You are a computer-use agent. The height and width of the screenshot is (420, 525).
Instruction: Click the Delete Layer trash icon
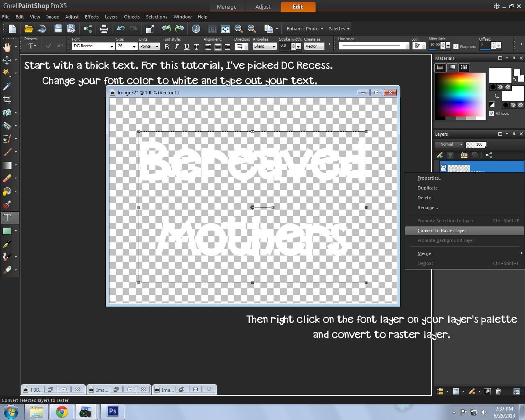tap(498, 391)
